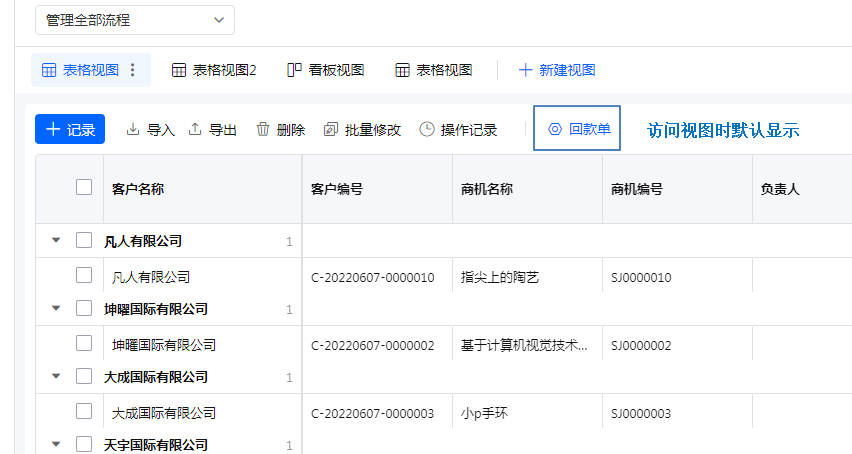Click the 删除 trash can icon
The width and height of the screenshot is (852, 454).
point(263,130)
